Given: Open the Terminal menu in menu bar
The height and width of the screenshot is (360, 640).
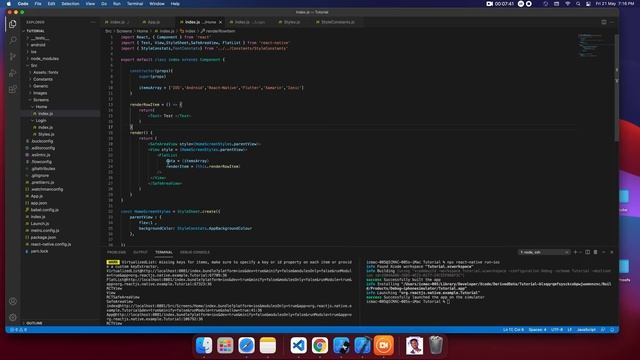Looking at the screenshot, I should (135, 4).
